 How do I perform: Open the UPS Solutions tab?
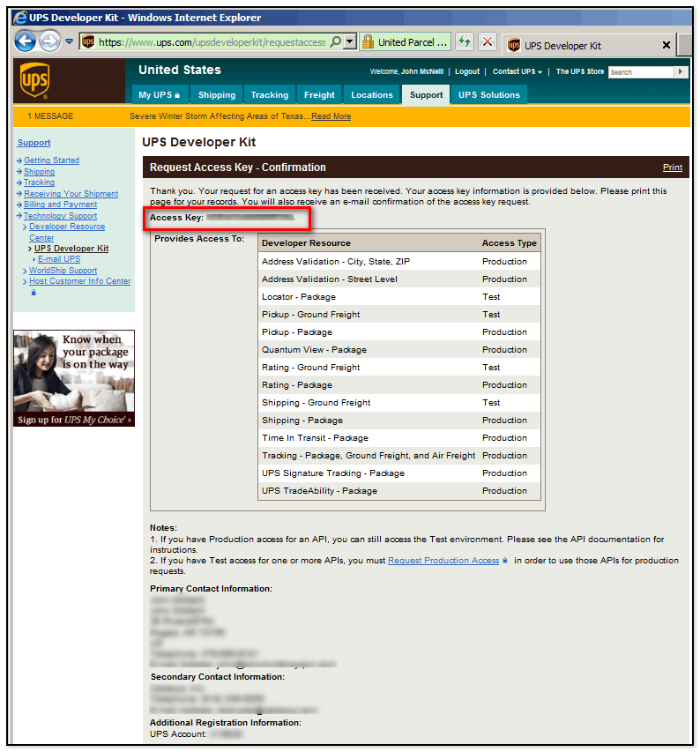489,95
